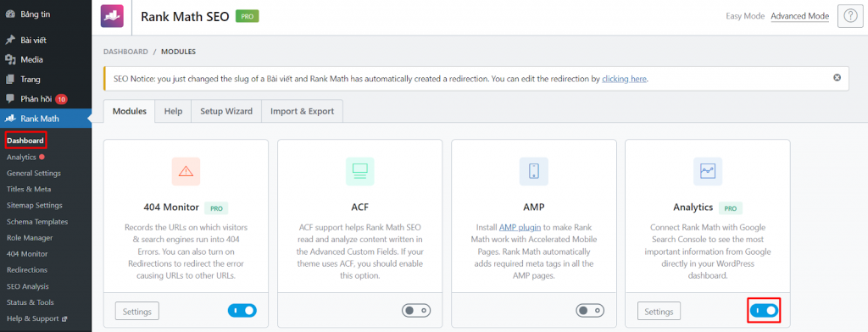Disable the 404 Monitor module toggle
This screenshot has width=868, height=332.
[242, 311]
